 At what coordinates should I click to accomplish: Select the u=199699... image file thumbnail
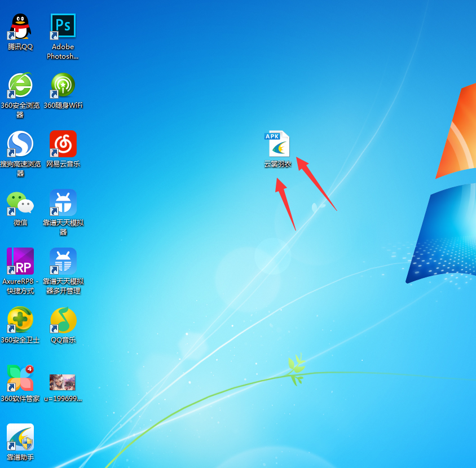click(x=63, y=382)
